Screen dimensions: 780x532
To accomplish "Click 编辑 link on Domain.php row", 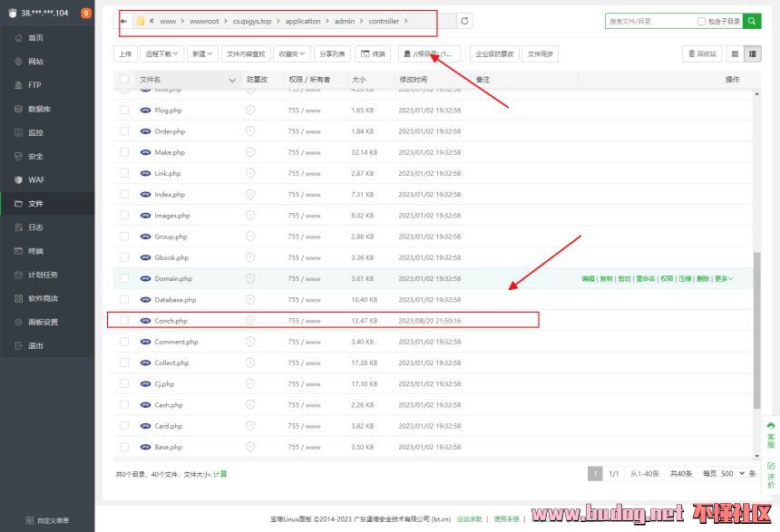I will (588, 279).
